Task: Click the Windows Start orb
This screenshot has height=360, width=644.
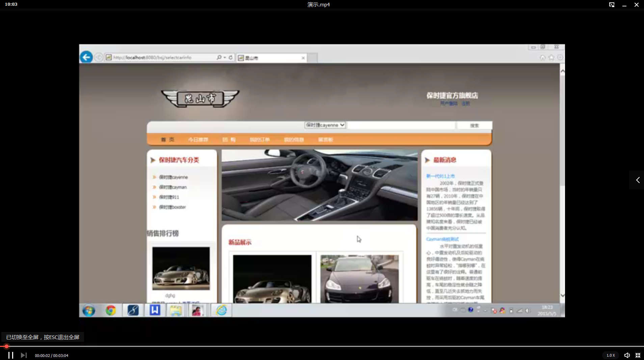Action: (x=89, y=310)
